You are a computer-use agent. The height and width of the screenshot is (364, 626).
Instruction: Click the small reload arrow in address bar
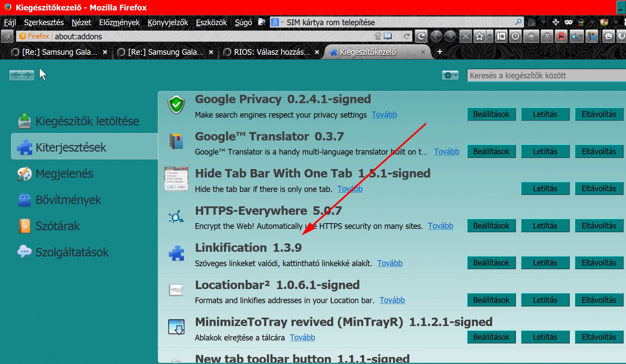tap(407, 36)
